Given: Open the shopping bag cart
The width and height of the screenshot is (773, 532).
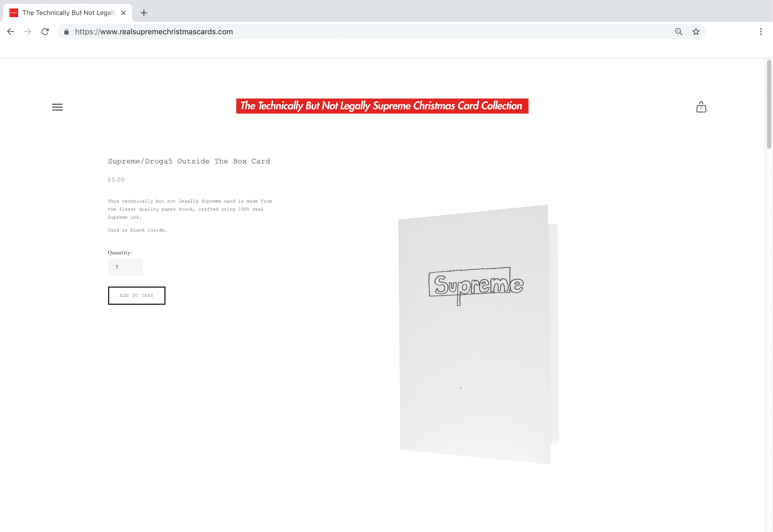Looking at the screenshot, I should click(701, 107).
